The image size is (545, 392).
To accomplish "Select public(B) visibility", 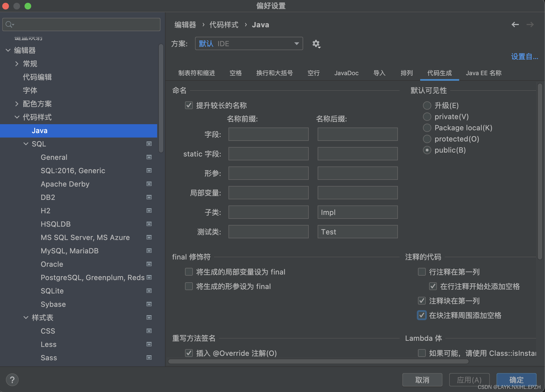I will point(427,150).
